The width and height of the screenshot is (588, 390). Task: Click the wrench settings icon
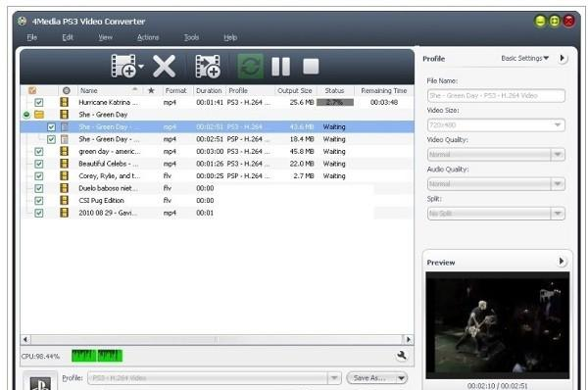pos(401,355)
